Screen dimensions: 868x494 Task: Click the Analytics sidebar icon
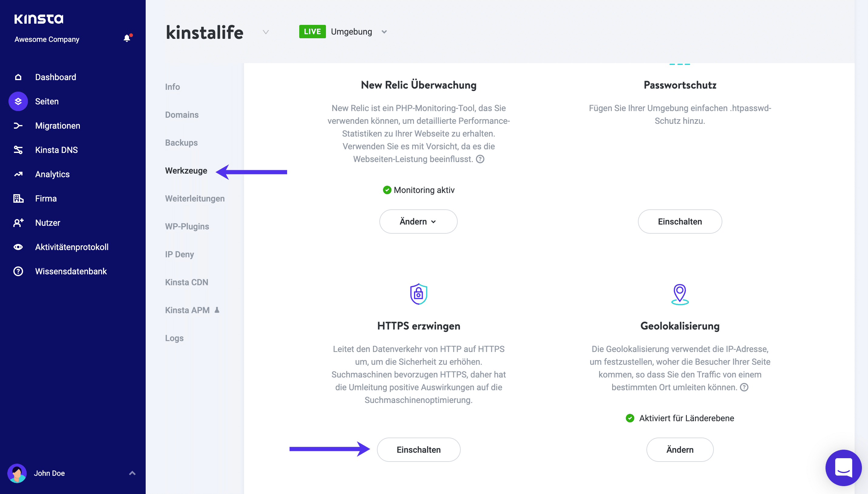(19, 174)
